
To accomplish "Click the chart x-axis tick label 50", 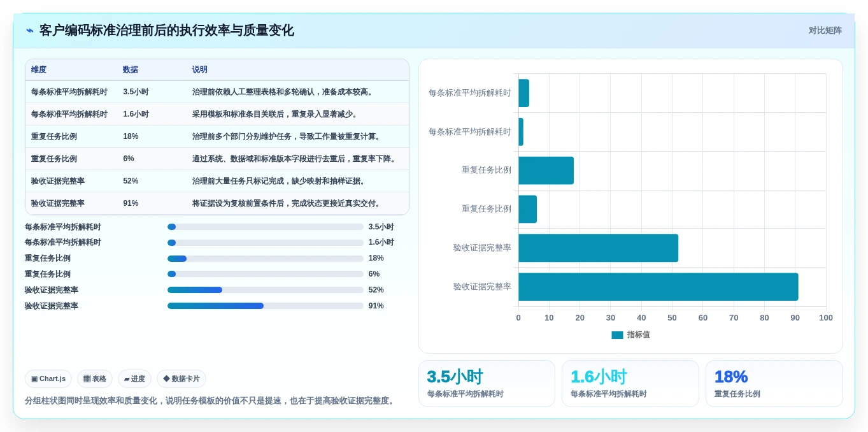I will click(x=672, y=317).
